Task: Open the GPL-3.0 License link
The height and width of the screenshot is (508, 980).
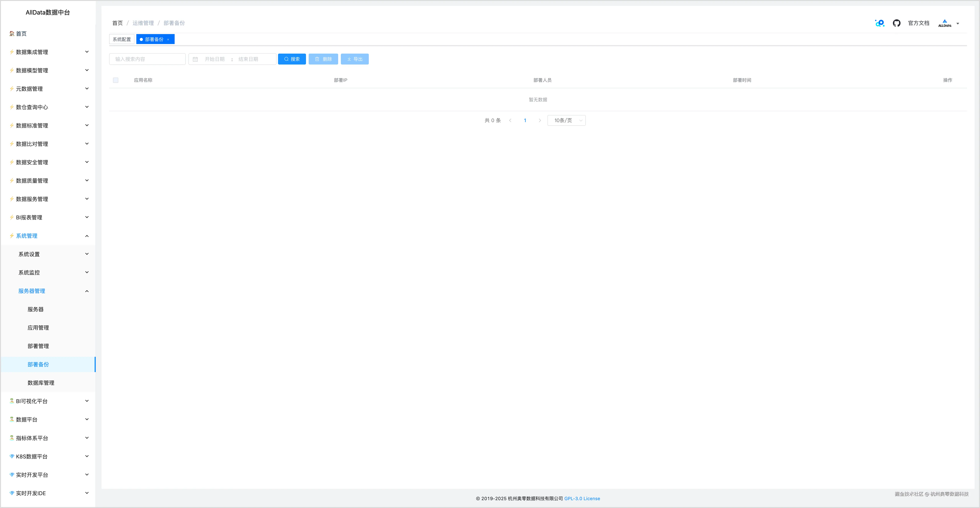Action: pyautogui.click(x=582, y=498)
